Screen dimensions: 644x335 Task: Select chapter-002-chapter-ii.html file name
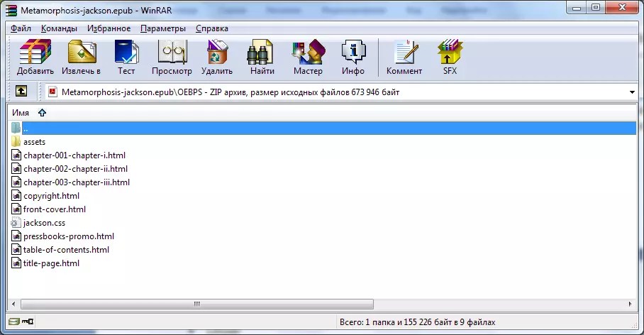pos(76,169)
